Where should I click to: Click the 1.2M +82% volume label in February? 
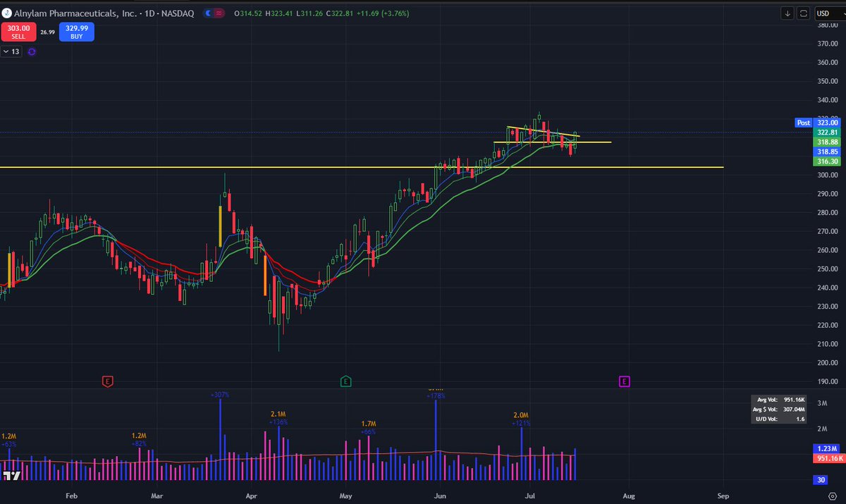[x=139, y=439]
